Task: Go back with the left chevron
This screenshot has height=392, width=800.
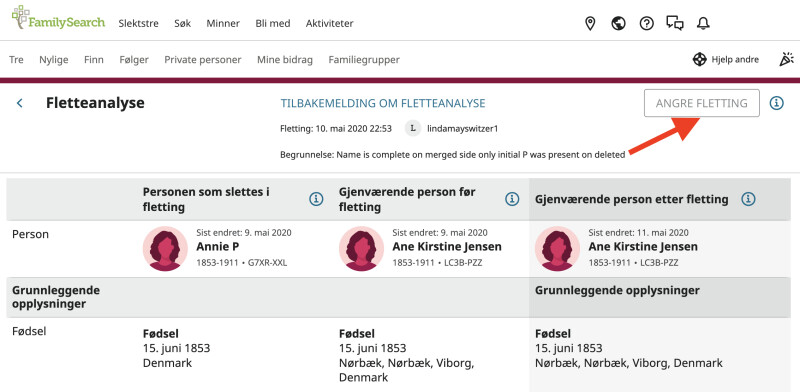Action: coord(19,103)
